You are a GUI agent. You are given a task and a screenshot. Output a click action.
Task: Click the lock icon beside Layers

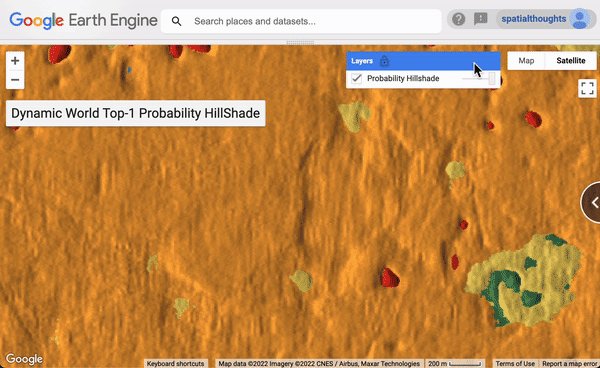click(x=384, y=61)
